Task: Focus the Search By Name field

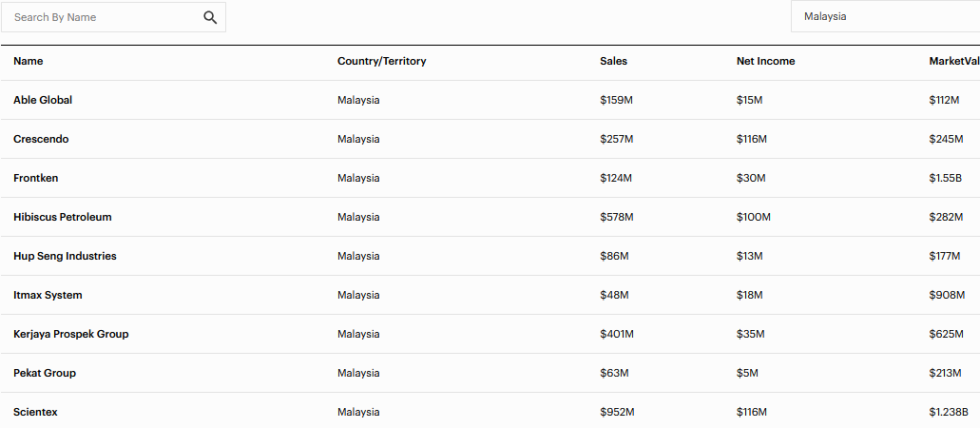Action: pyautogui.click(x=105, y=17)
